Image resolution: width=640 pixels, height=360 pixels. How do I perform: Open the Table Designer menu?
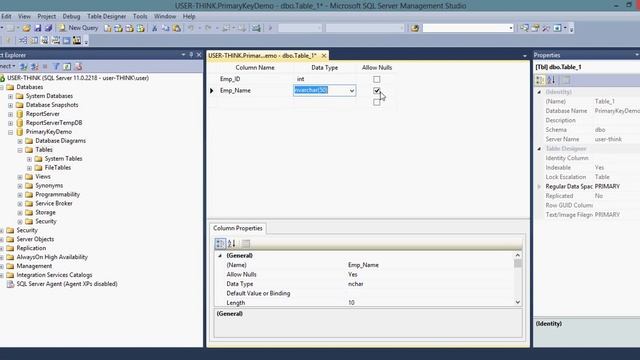pos(107,16)
